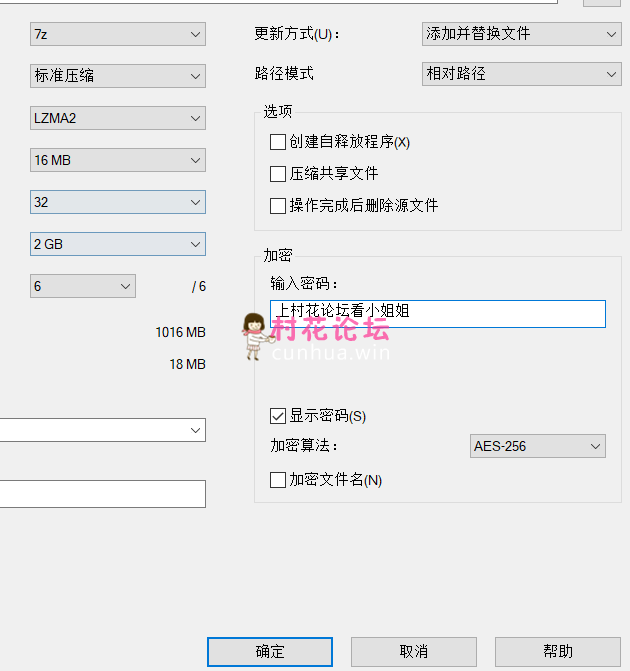Viewport: 630px width, 671px height.
Task: Click the 帮助 button
Action: pyautogui.click(x=558, y=652)
